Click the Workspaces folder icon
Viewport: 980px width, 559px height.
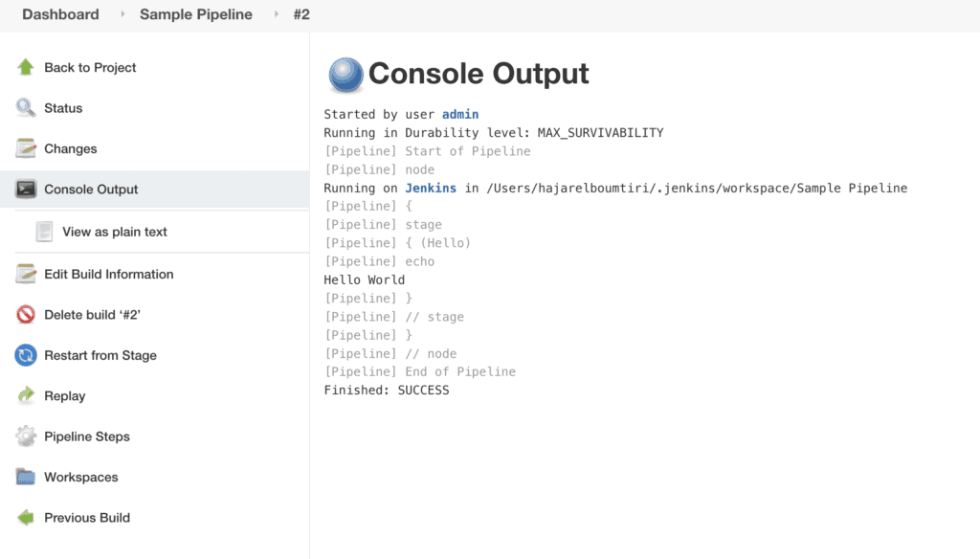(26, 477)
